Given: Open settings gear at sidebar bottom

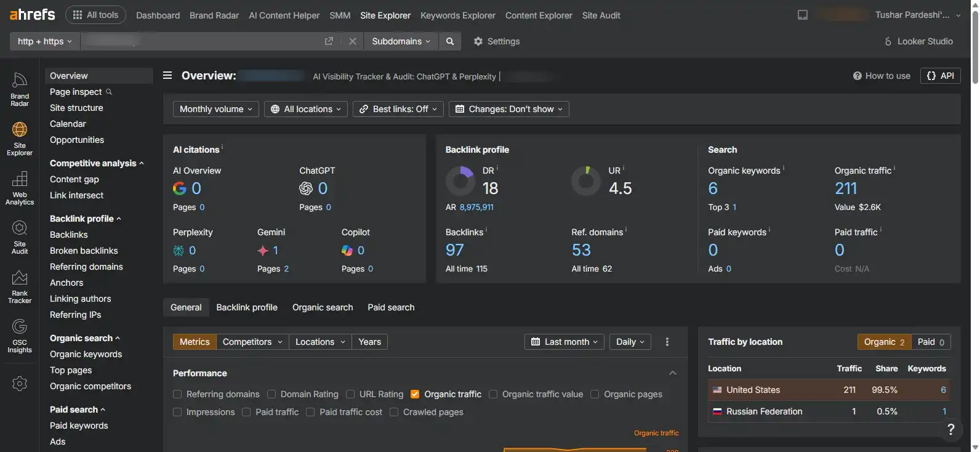Looking at the screenshot, I should [x=20, y=383].
